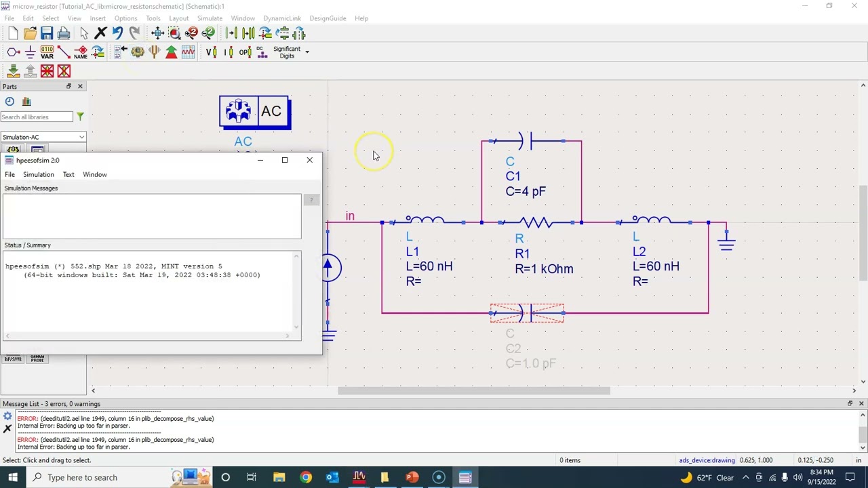
Task: Insert port (hexagon pin) icon
Action: (x=13, y=52)
